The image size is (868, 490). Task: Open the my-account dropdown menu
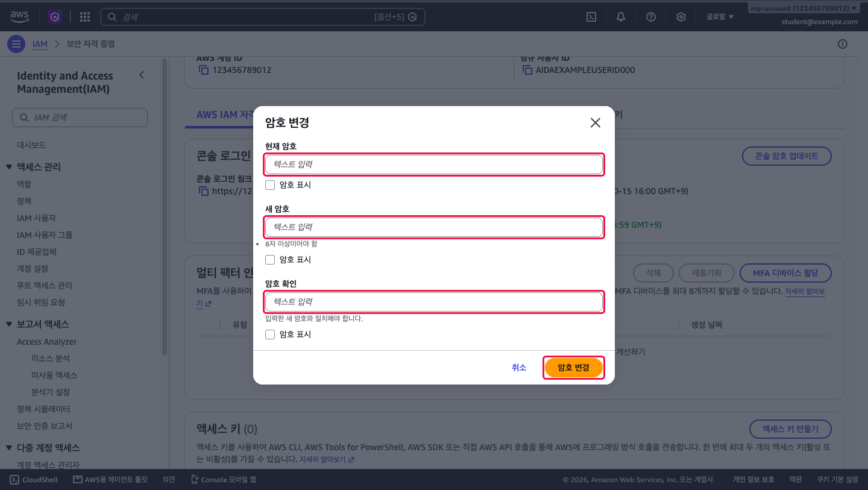click(x=804, y=8)
